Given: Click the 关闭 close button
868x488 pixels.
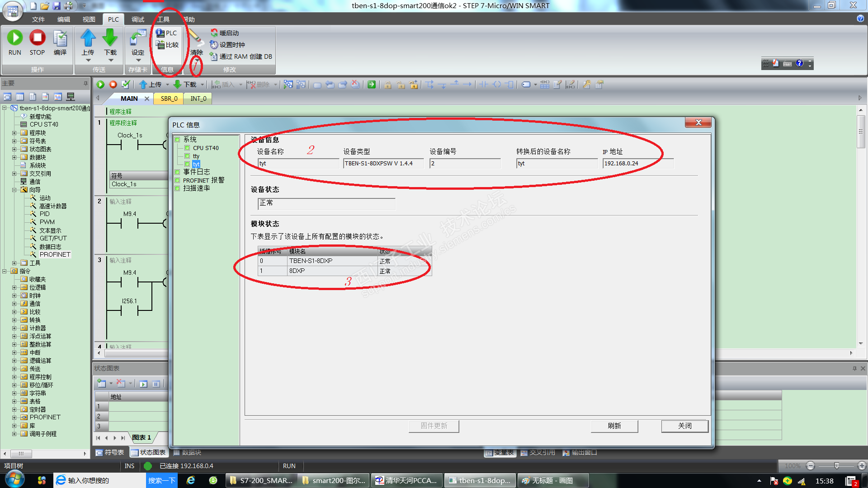Looking at the screenshot, I should coord(684,426).
